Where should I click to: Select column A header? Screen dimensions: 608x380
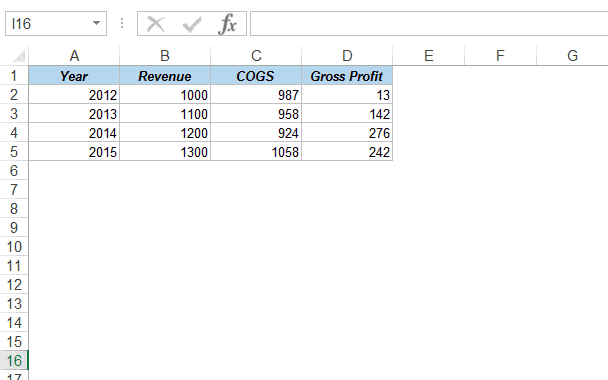(74, 56)
